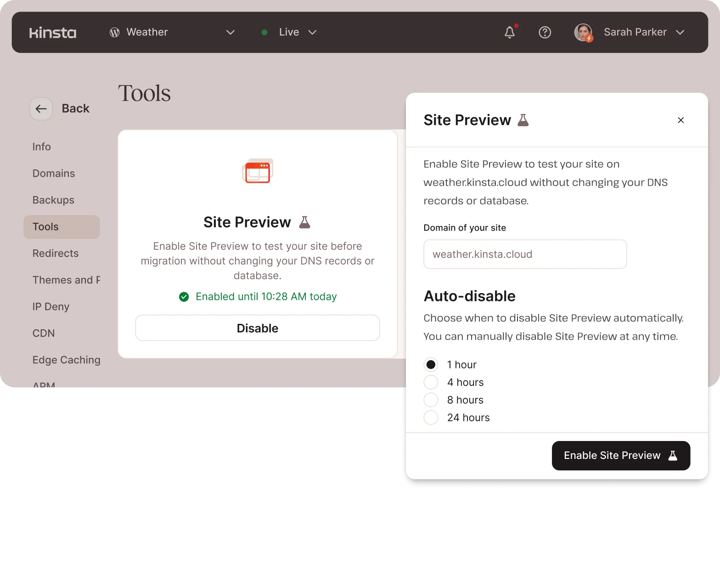This screenshot has height=588, width=720.
Task: Close the Site Preview panel
Action: [681, 120]
